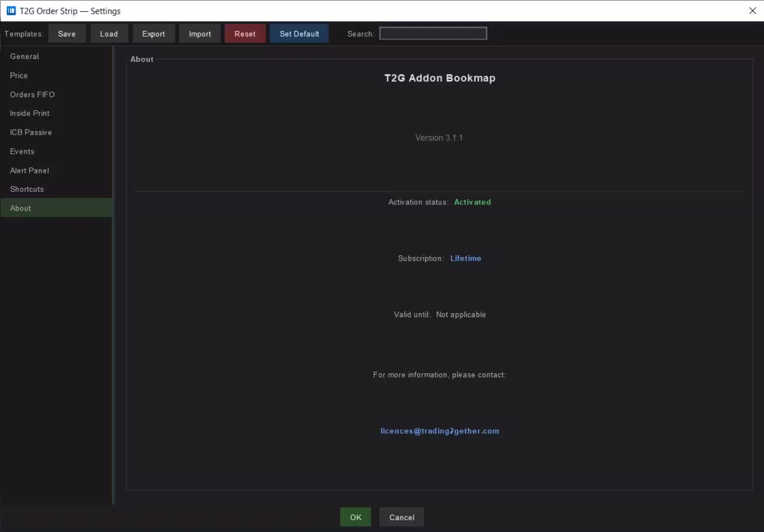764x532 pixels.
Task: Import a settings template
Action: coord(200,34)
